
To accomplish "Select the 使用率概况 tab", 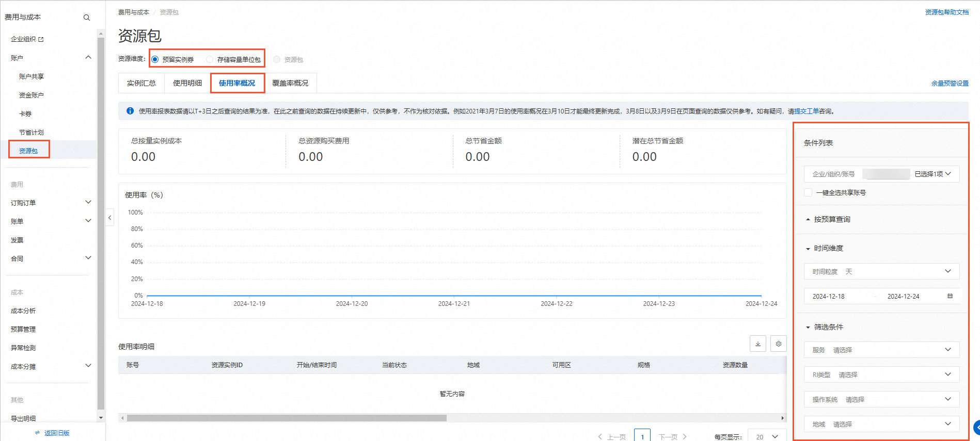I will [237, 83].
